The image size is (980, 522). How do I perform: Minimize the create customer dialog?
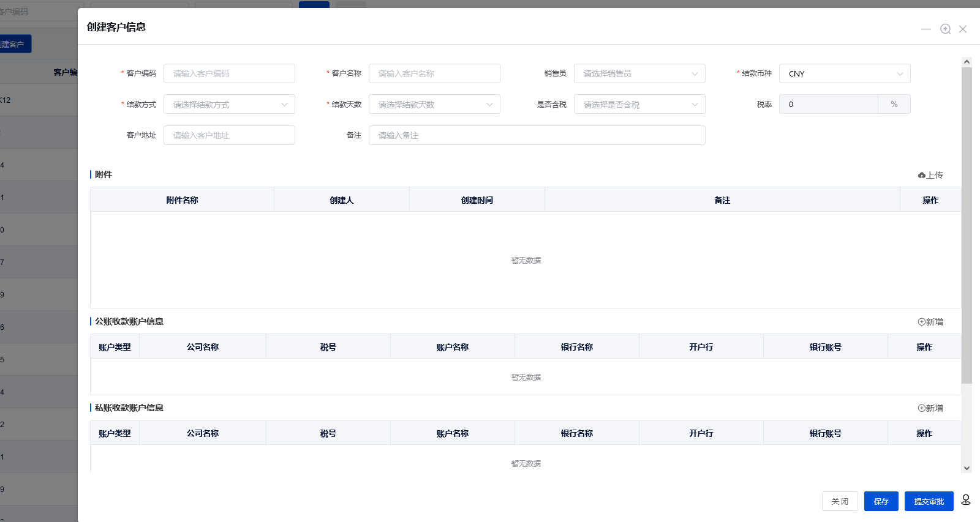[926, 29]
